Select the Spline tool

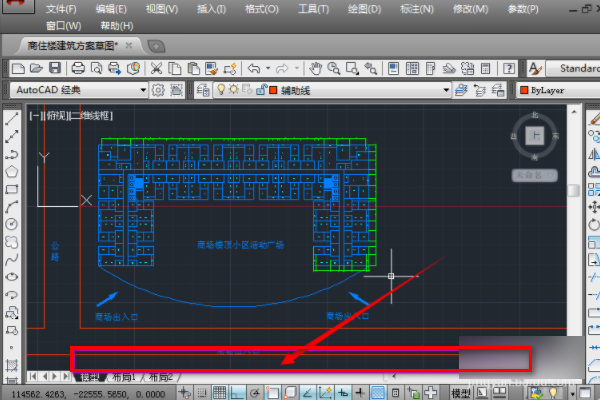(x=11, y=260)
